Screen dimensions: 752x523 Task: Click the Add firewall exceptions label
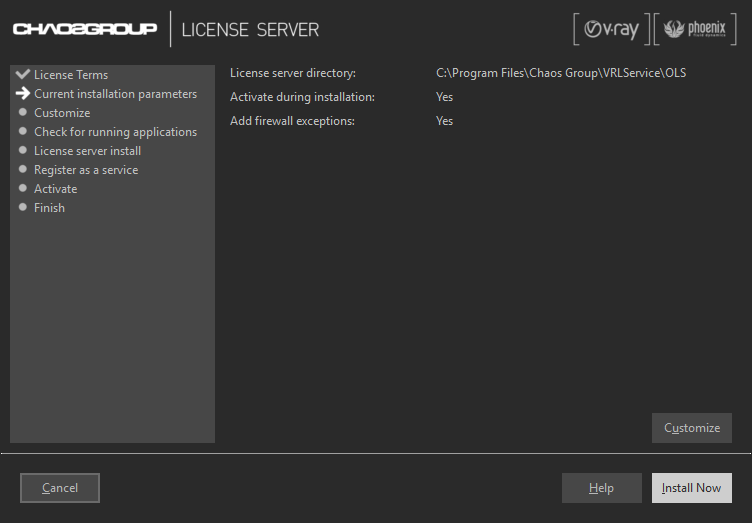pyautogui.click(x=293, y=121)
